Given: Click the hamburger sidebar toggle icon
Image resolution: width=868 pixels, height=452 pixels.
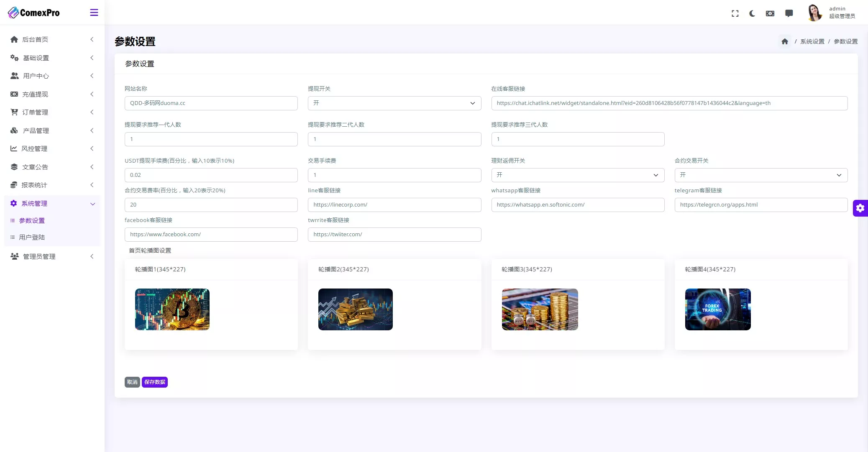Looking at the screenshot, I should (94, 13).
